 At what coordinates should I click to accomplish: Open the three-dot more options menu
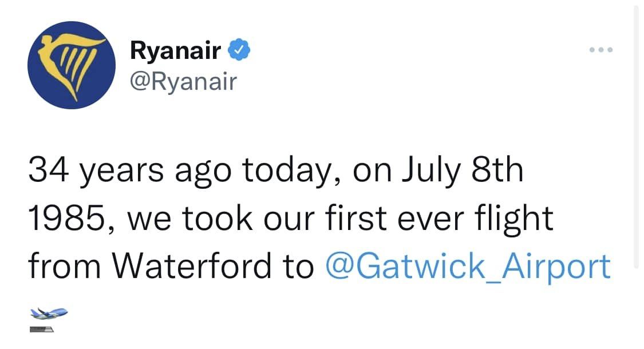(x=601, y=50)
